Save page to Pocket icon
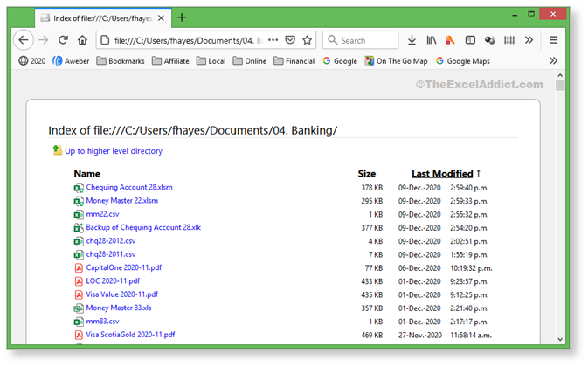The image size is (588, 367). point(290,40)
